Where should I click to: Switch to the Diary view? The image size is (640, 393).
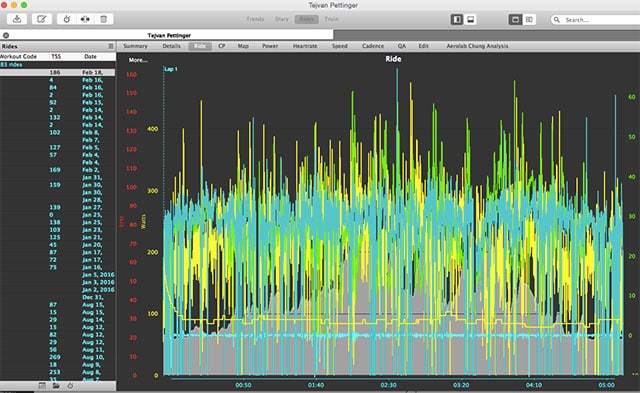pyautogui.click(x=282, y=19)
